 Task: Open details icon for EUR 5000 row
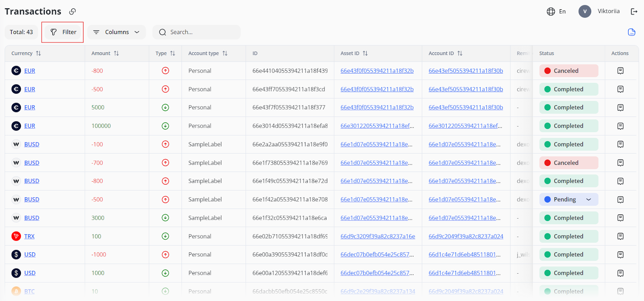coord(620,108)
